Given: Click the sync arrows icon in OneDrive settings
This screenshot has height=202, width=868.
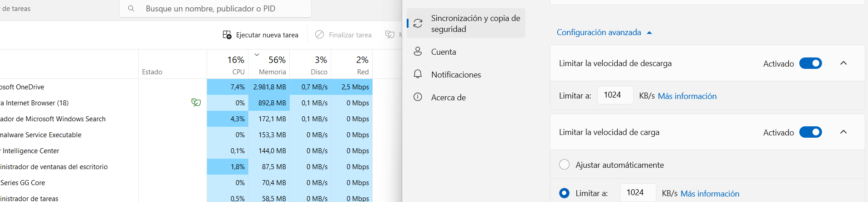Looking at the screenshot, I should 418,23.
